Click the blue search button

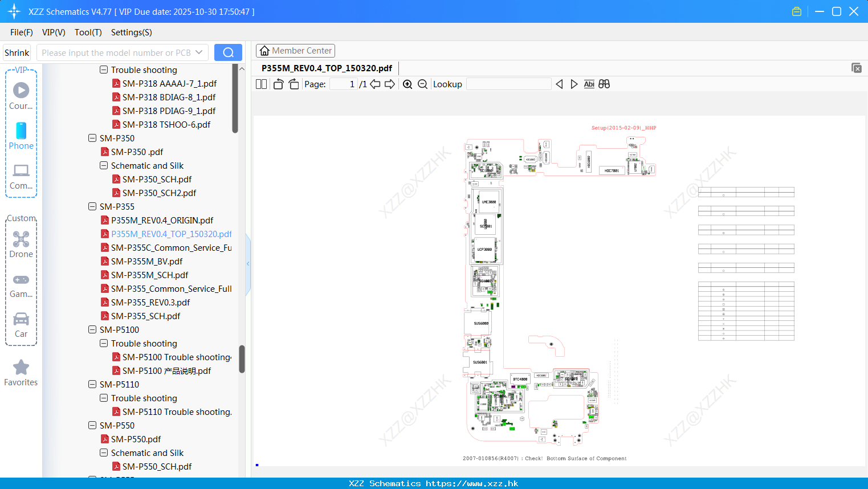(228, 52)
